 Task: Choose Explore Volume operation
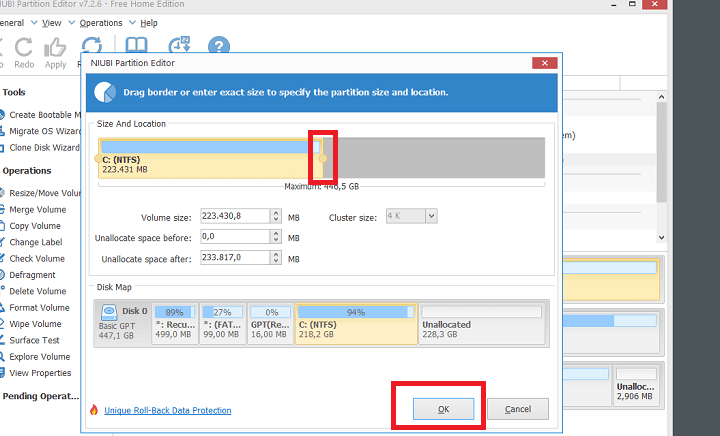pyautogui.click(x=40, y=357)
